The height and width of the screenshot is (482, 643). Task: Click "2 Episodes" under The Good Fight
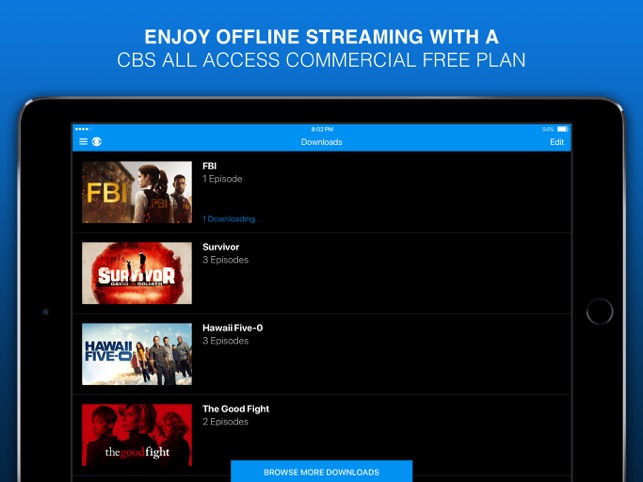pos(225,422)
